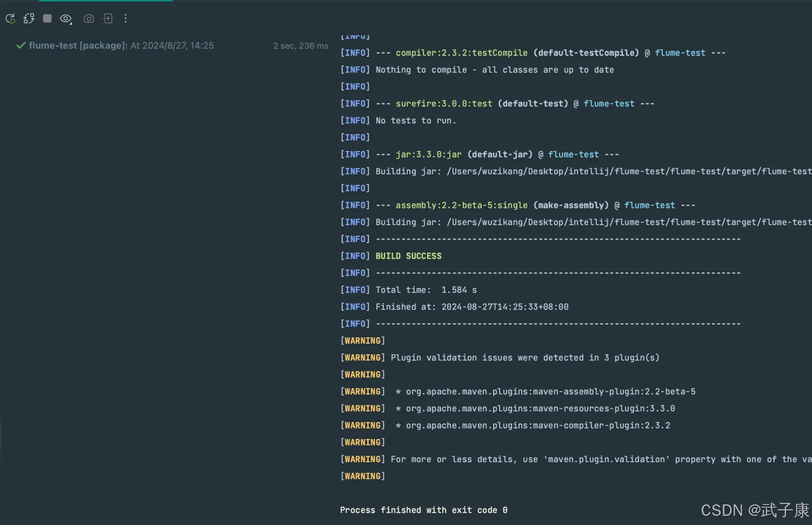
Task: Click the 2 sec, 236 ms duration
Action: tap(300, 46)
